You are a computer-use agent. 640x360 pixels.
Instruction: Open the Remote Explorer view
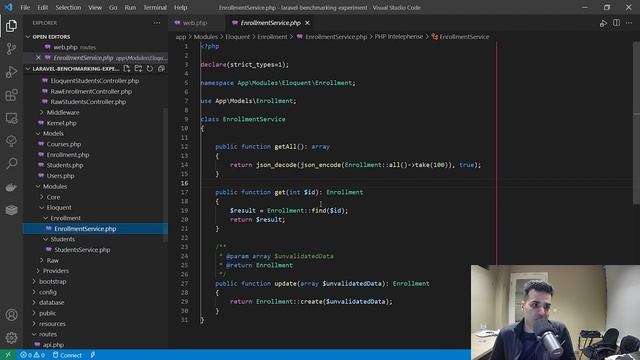11,118
